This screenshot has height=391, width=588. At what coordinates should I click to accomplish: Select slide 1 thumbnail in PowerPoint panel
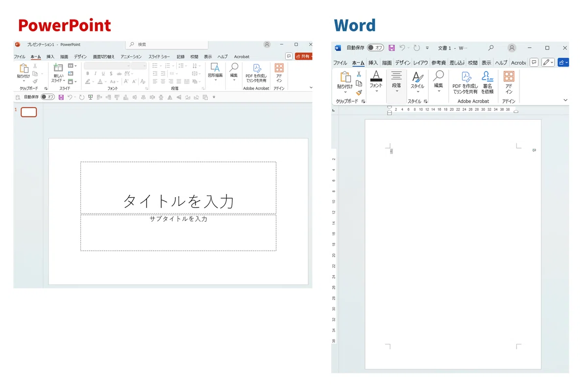28,112
